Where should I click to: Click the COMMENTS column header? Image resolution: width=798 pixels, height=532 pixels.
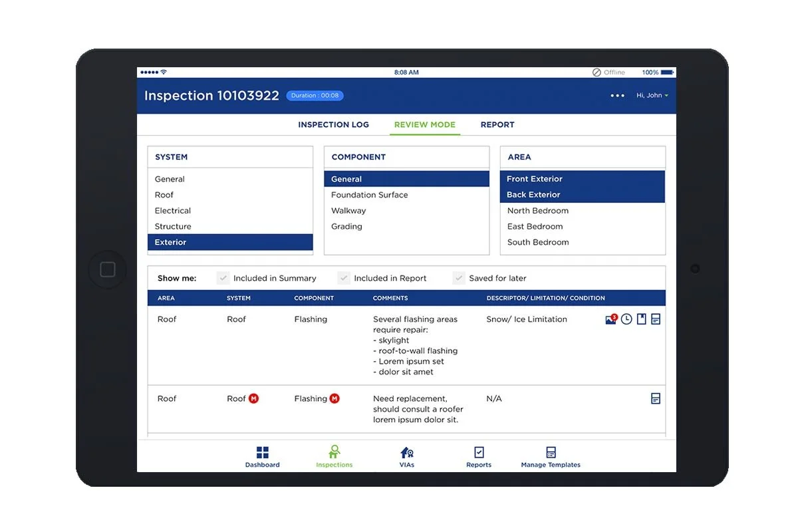[390, 299]
